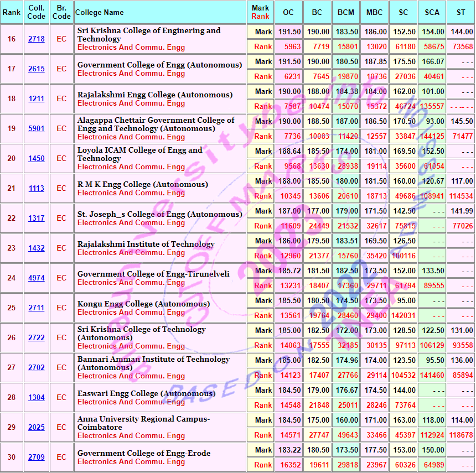
Task: Open college code 2702 link
Action: click(37, 368)
